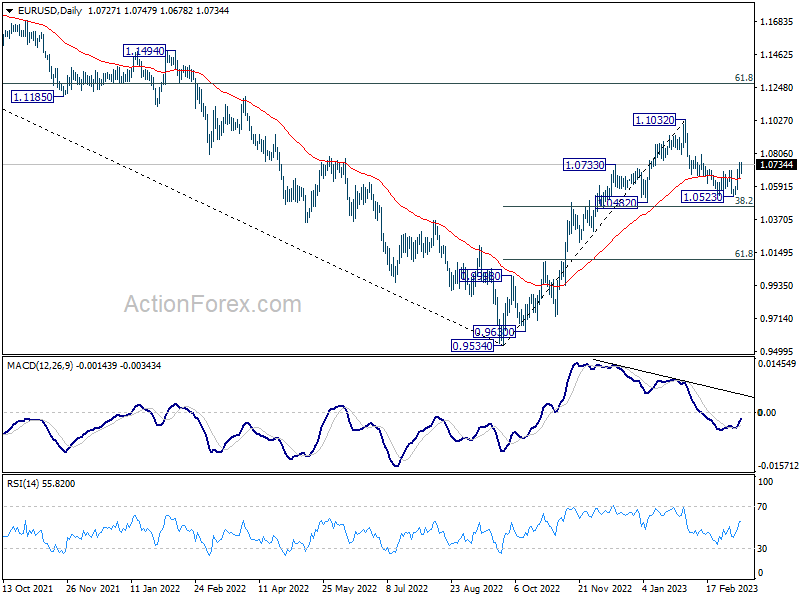
Task: Select the 38.2 Fibonacci retracement label
Action: click(743, 201)
